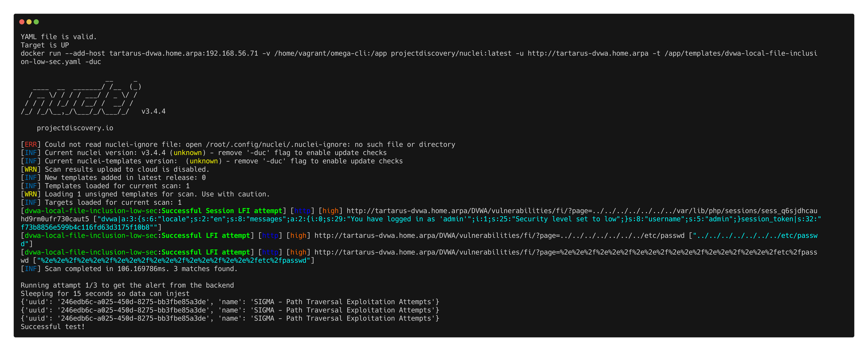Click the 'Successful test!' final line
Screen dimensions: 868x351
(53, 327)
